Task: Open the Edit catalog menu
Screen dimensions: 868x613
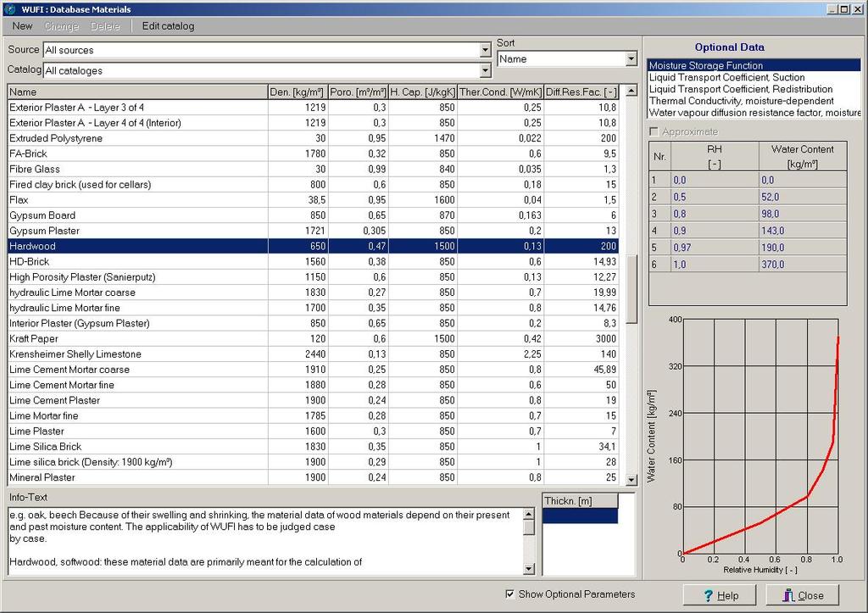Action: (x=169, y=26)
